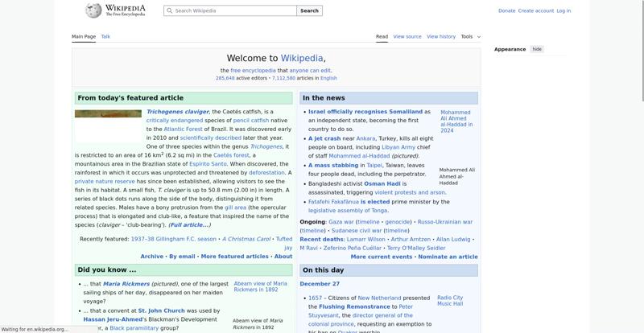The height and width of the screenshot is (333, 644).
Task: Click the Log in link
Action: tap(563, 11)
